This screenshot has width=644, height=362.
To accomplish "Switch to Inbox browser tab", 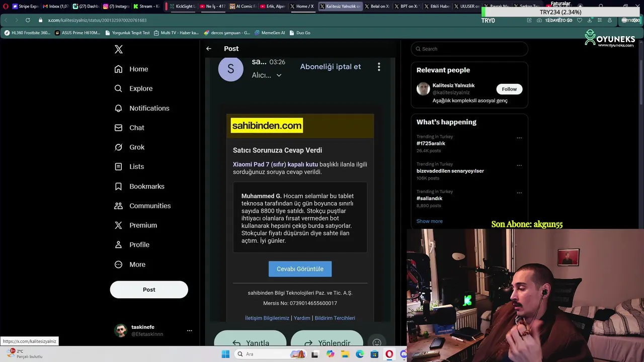I will [55, 6].
